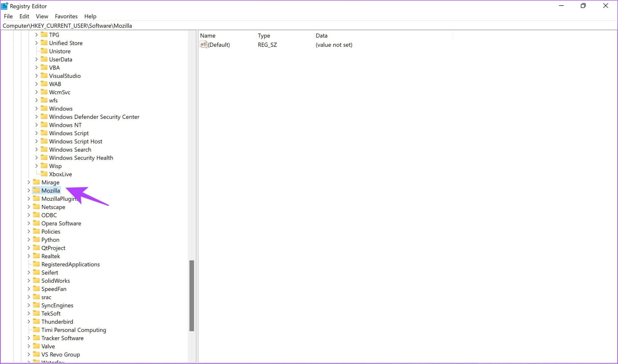Expand the Unified Store key
Image resolution: width=618 pixels, height=364 pixels.
(36, 43)
